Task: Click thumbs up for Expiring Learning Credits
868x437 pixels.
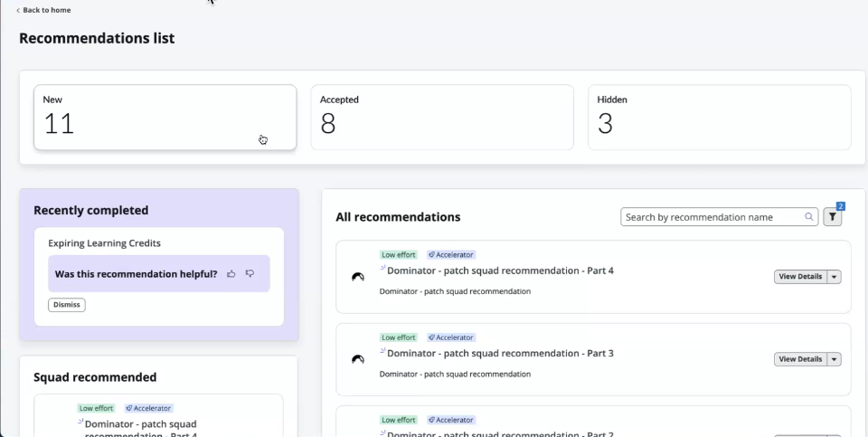Action: point(231,273)
